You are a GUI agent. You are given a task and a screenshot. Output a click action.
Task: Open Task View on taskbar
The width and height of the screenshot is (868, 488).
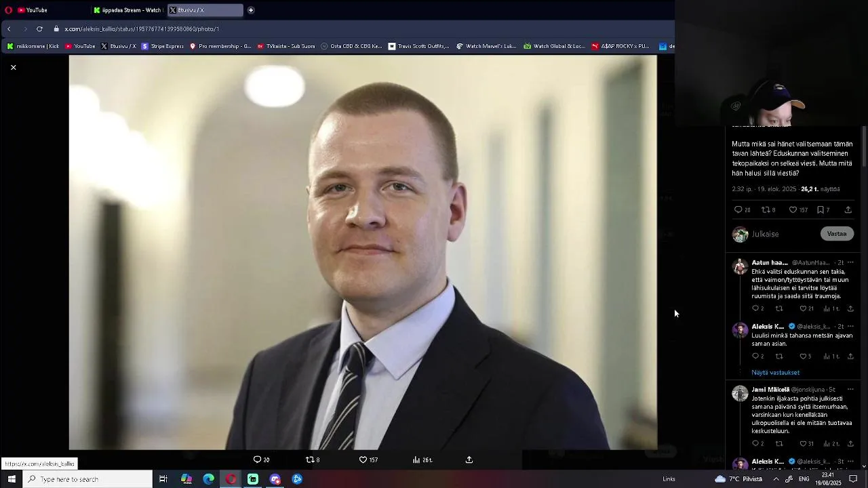click(x=163, y=479)
